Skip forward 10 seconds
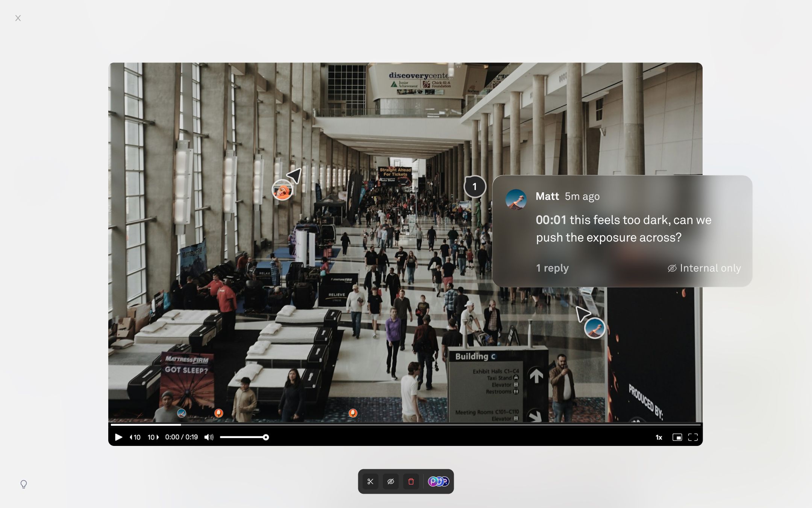 tap(153, 437)
